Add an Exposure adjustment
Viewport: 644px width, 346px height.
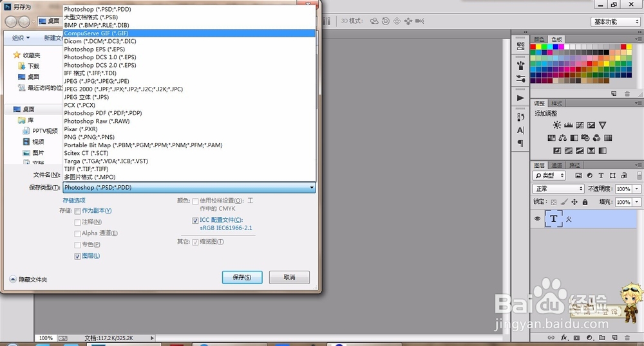click(x=591, y=125)
